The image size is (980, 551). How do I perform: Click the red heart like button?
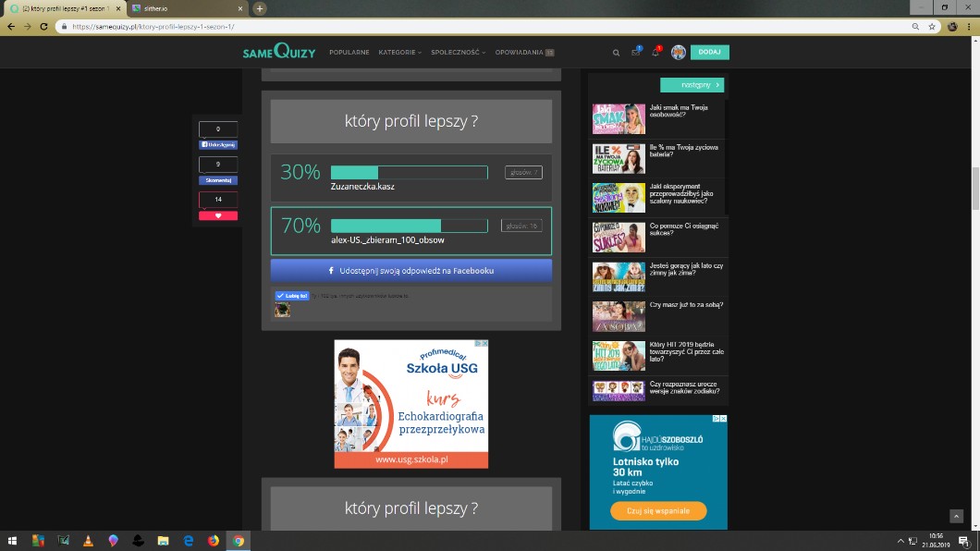coord(218,215)
